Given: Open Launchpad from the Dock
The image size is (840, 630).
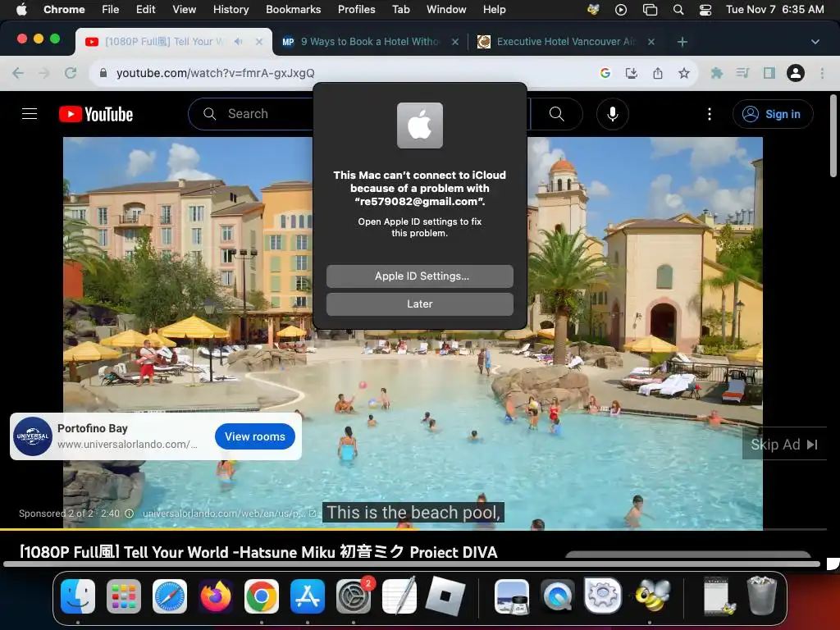Looking at the screenshot, I should click(124, 596).
